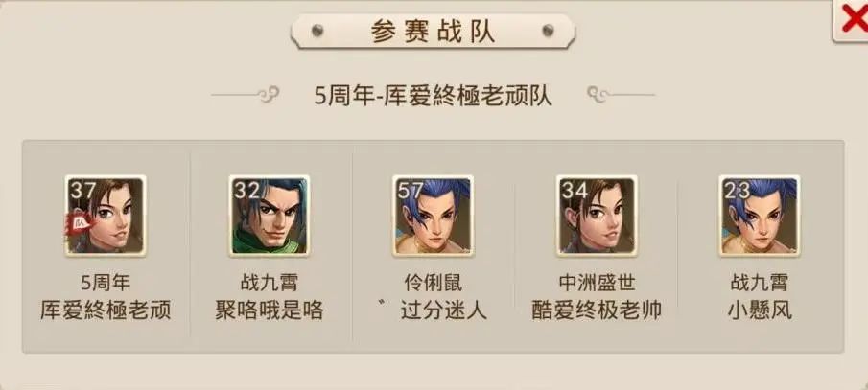Choose the level 23 blue-haired avatar
Viewport: 868px width, 390px height.
760,216
